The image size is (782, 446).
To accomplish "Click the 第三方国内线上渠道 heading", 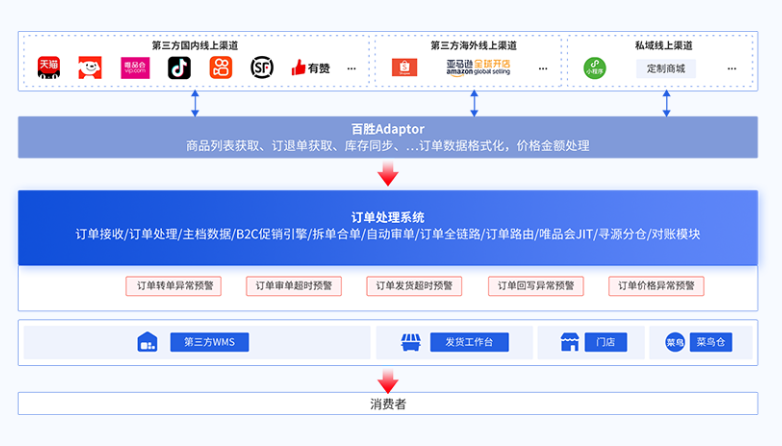I will point(195,45).
